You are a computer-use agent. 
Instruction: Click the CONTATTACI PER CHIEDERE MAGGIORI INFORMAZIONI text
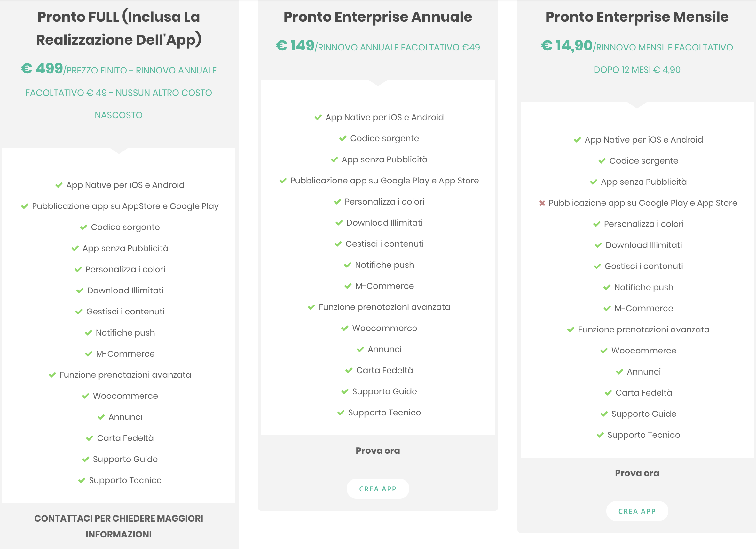tap(119, 526)
